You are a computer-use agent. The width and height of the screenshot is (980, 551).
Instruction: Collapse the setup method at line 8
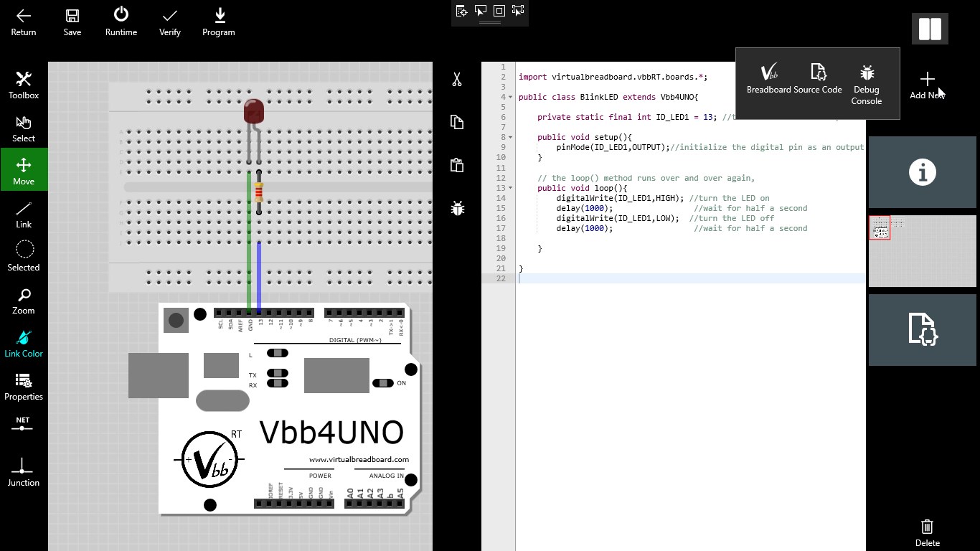coord(509,136)
